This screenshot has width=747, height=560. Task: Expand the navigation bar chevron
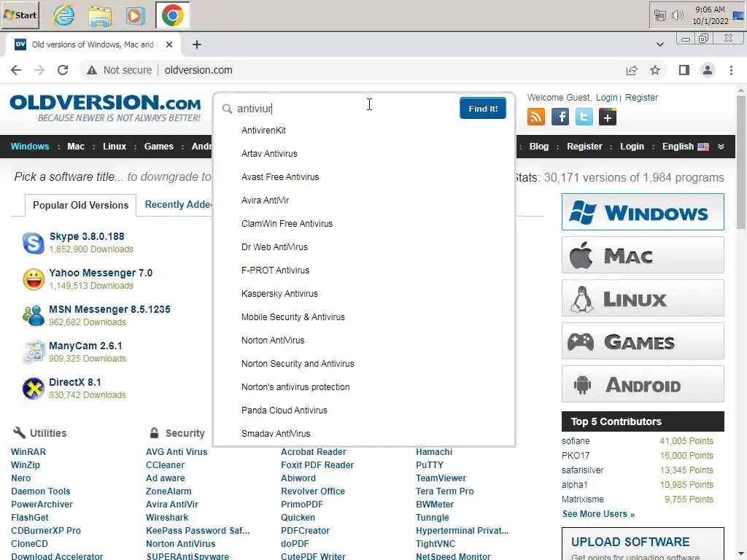click(x=721, y=147)
